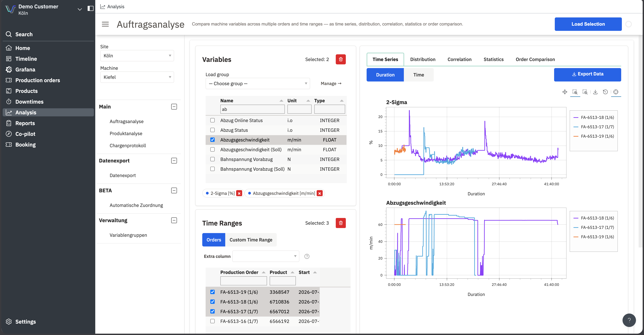Image resolution: width=644 pixels, height=335 pixels.
Task: Remove the Abzugsgeschwindigkeit [m/min] variable chip
Action: click(x=319, y=193)
